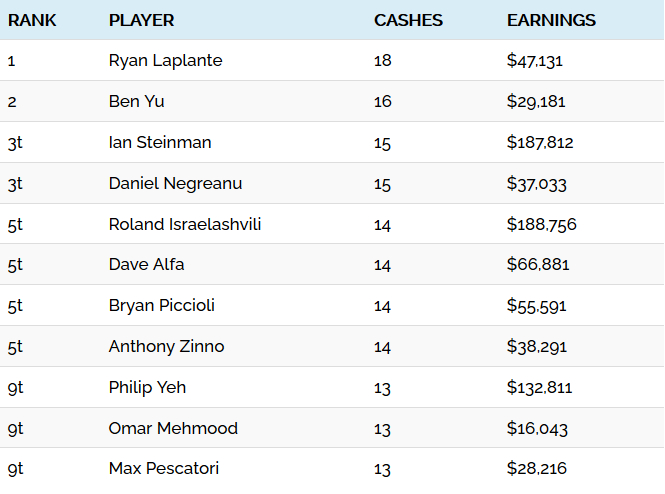Image resolution: width=665 pixels, height=494 pixels.
Task: Select Roland Israelashvili in the table
Action: [x=184, y=224]
